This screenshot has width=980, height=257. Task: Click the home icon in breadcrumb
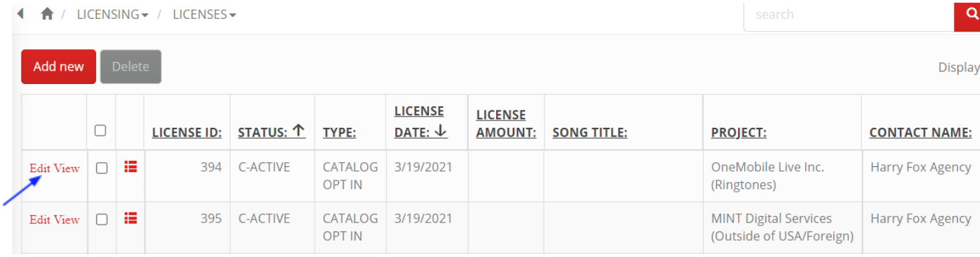click(47, 14)
